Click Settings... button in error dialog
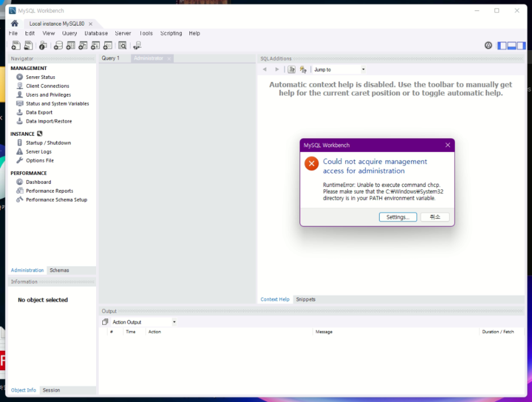 [x=398, y=217]
